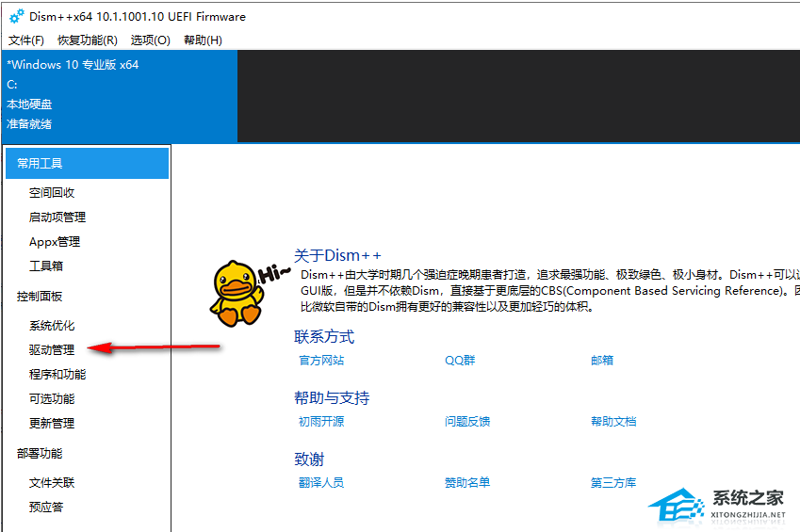Click the 问题反馈 link

click(x=467, y=421)
